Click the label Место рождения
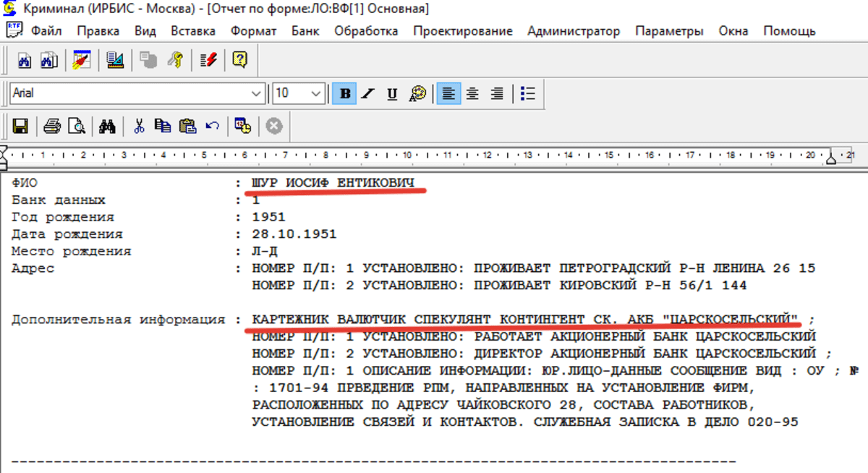Screen dimensions: 868x473 click(x=71, y=252)
